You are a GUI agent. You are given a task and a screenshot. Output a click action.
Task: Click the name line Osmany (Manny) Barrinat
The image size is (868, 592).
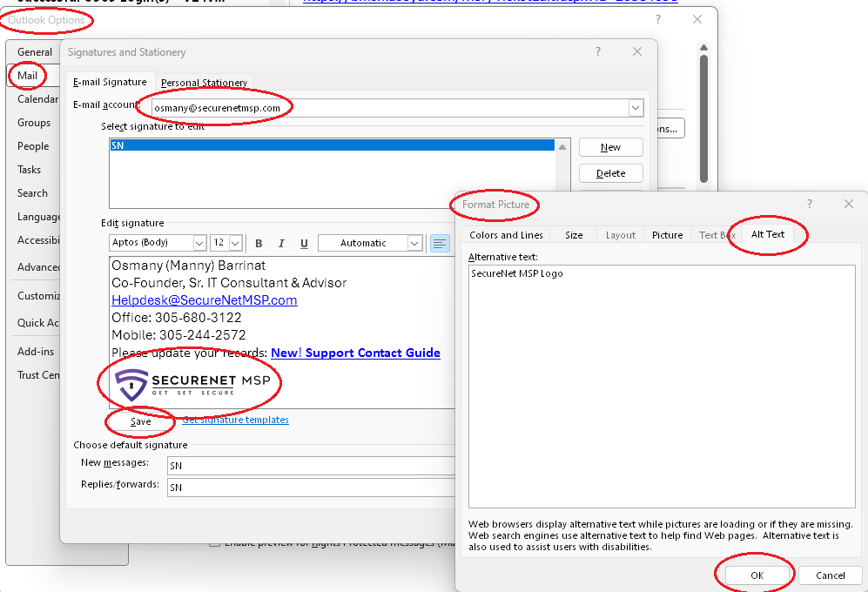click(189, 266)
